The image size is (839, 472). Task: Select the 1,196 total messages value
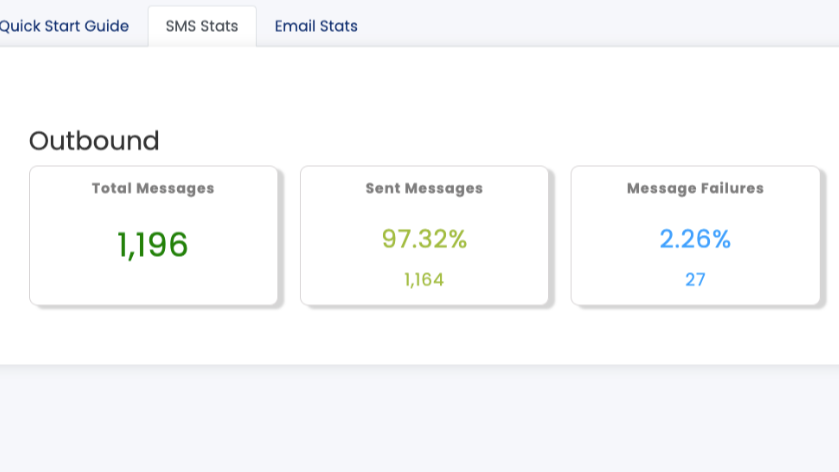[x=153, y=245]
